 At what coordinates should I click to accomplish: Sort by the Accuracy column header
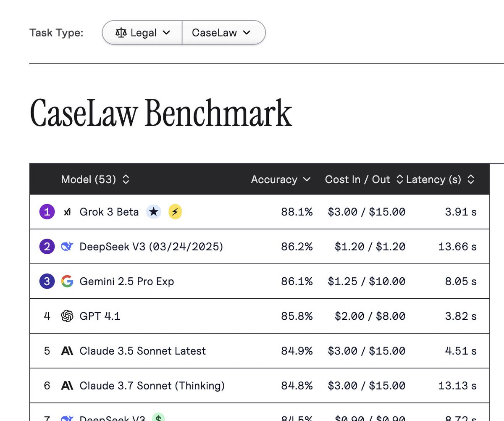click(281, 179)
